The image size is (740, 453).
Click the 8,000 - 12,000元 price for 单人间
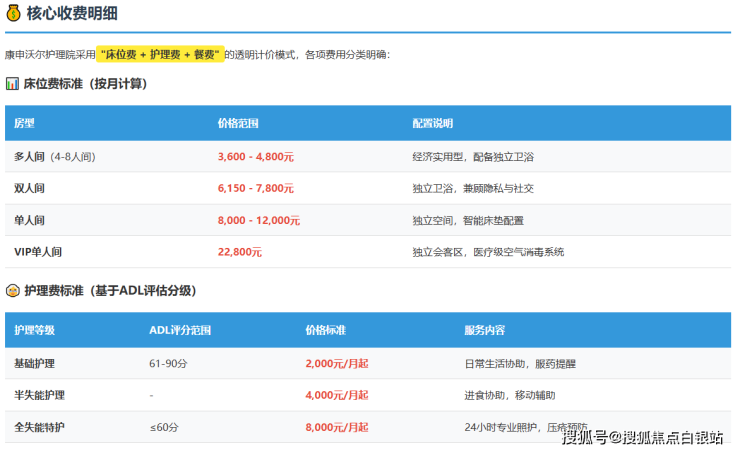(259, 220)
